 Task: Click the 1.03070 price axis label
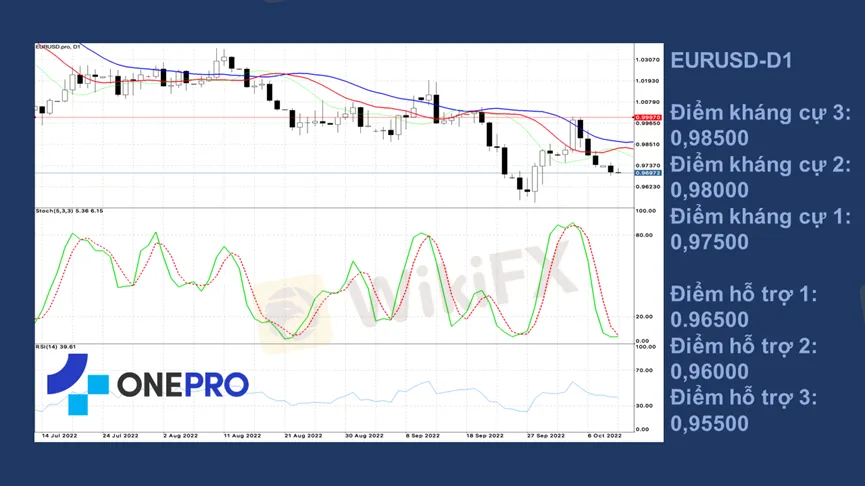(x=648, y=60)
